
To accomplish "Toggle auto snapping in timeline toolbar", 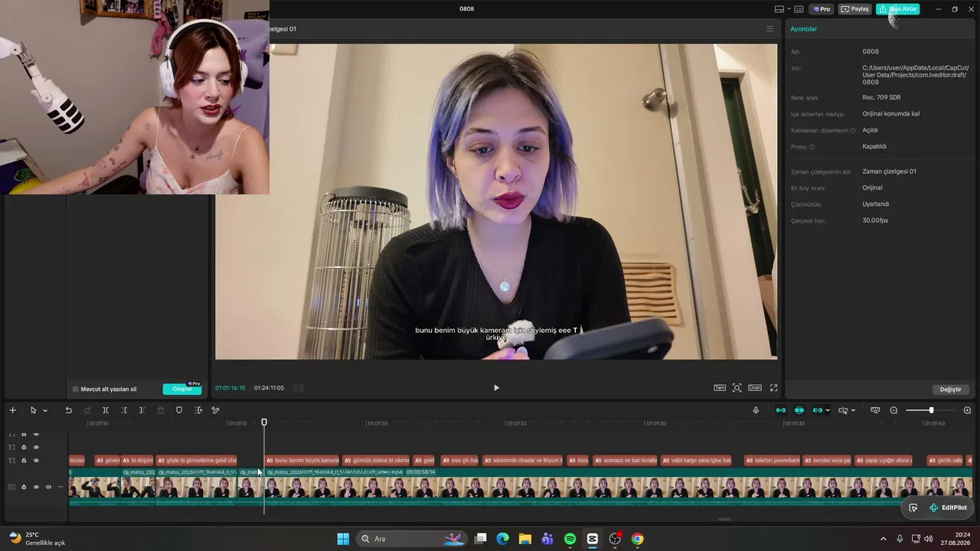I will 799,410.
